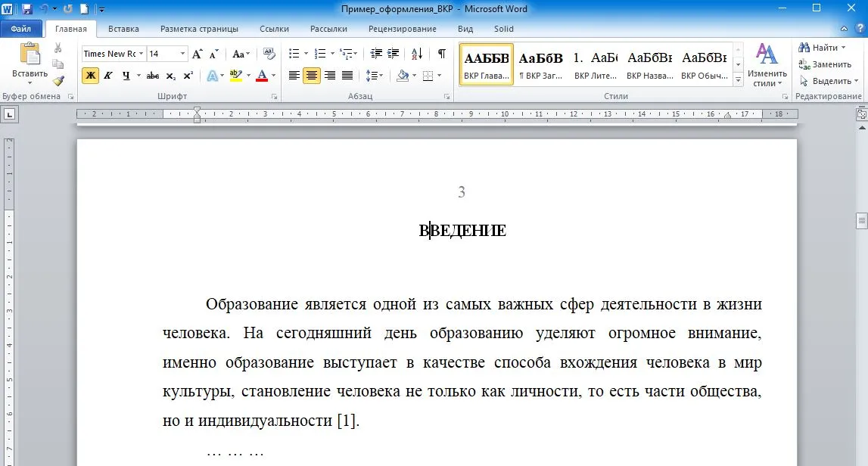868x466 pixels.
Task: Click the Sort A-Z icon
Action: pos(417,54)
